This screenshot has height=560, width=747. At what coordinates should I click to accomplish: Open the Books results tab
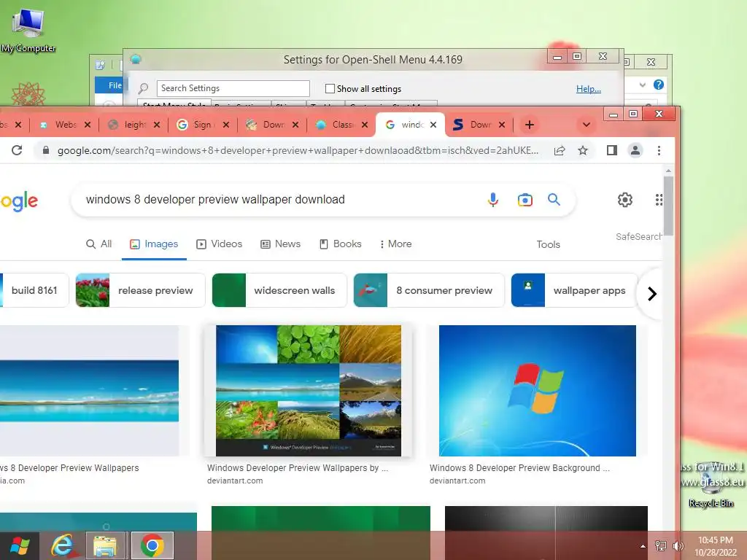[340, 244]
